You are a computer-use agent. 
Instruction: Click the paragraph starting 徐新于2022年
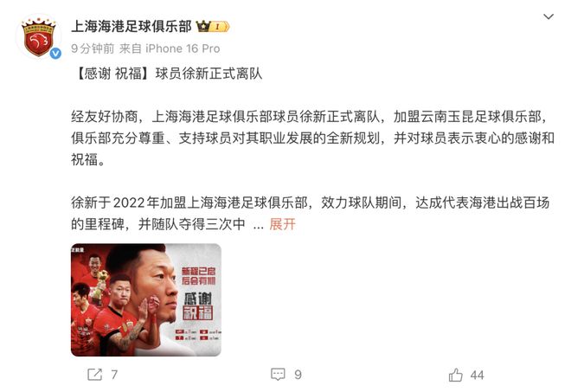coord(311,214)
